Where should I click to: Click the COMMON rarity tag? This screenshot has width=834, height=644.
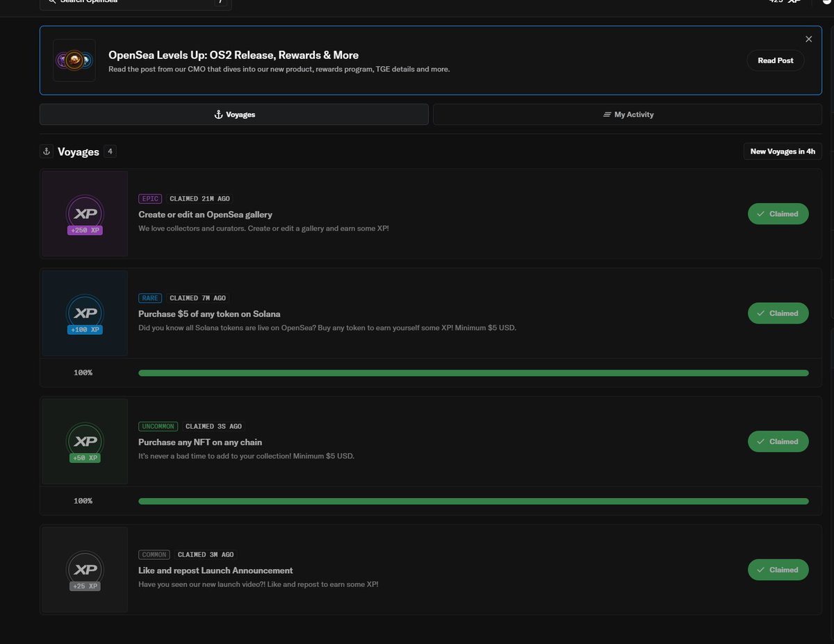click(x=154, y=554)
